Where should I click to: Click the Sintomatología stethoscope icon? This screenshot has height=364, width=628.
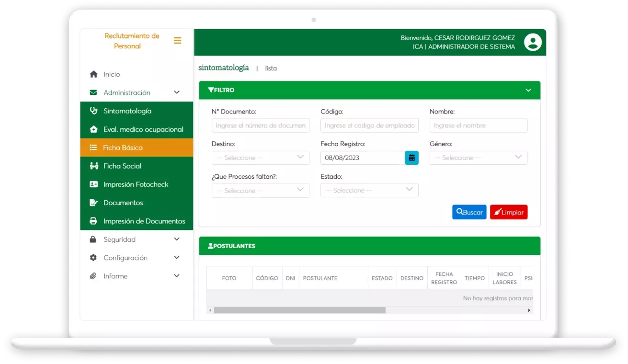(x=93, y=111)
